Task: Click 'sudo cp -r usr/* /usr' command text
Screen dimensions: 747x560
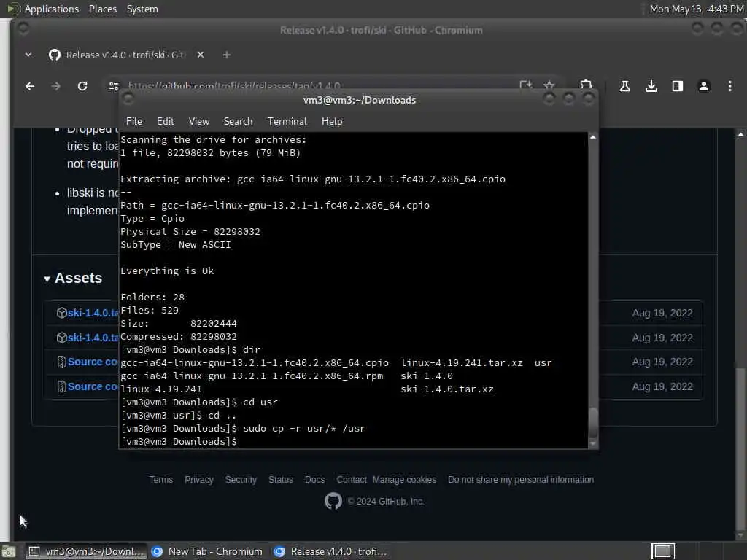Action: (x=304, y=429)
